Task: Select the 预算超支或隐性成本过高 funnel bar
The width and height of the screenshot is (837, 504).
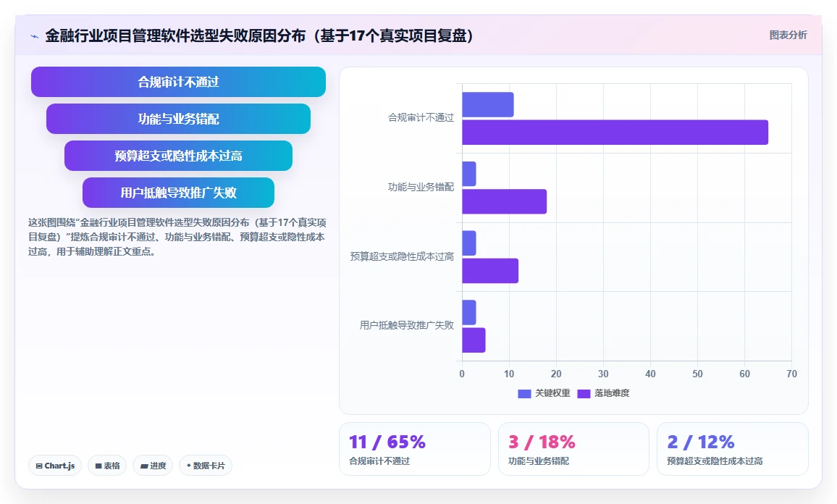Action: [178, 156]
